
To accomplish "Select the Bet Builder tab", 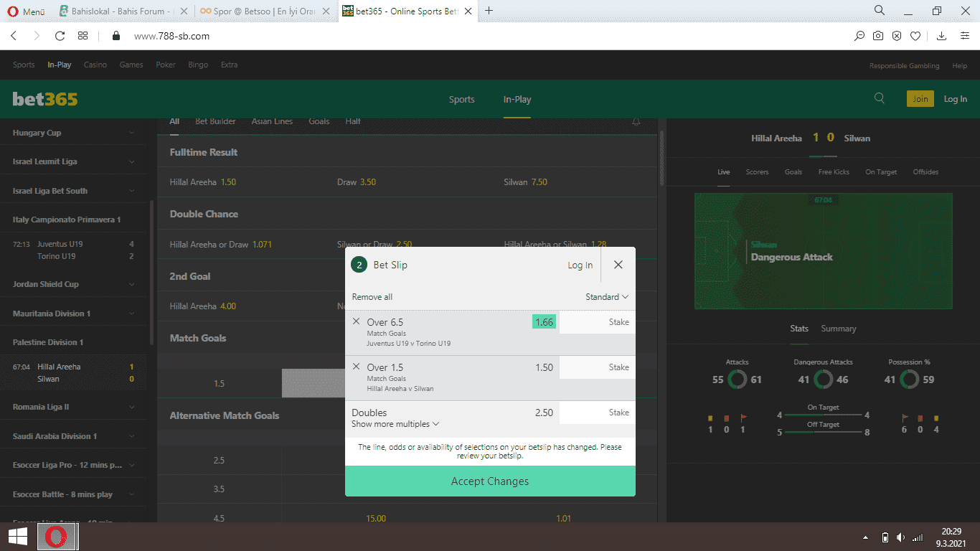I will tap(215, 121).
